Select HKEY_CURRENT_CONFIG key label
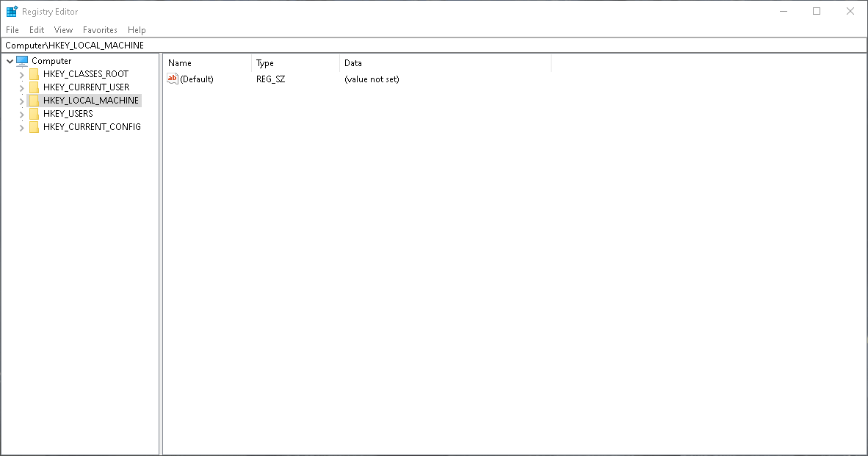This screenshot has height=456, width=868. 92,127
